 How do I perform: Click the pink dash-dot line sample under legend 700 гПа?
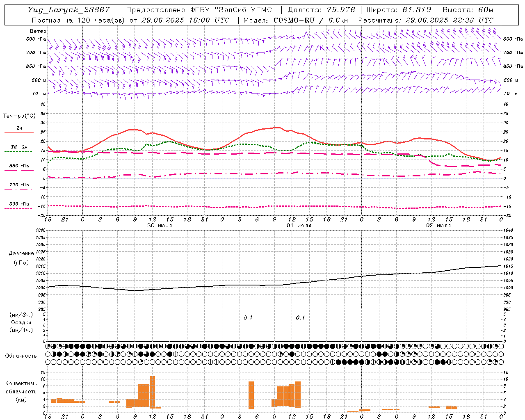(19, 189)
